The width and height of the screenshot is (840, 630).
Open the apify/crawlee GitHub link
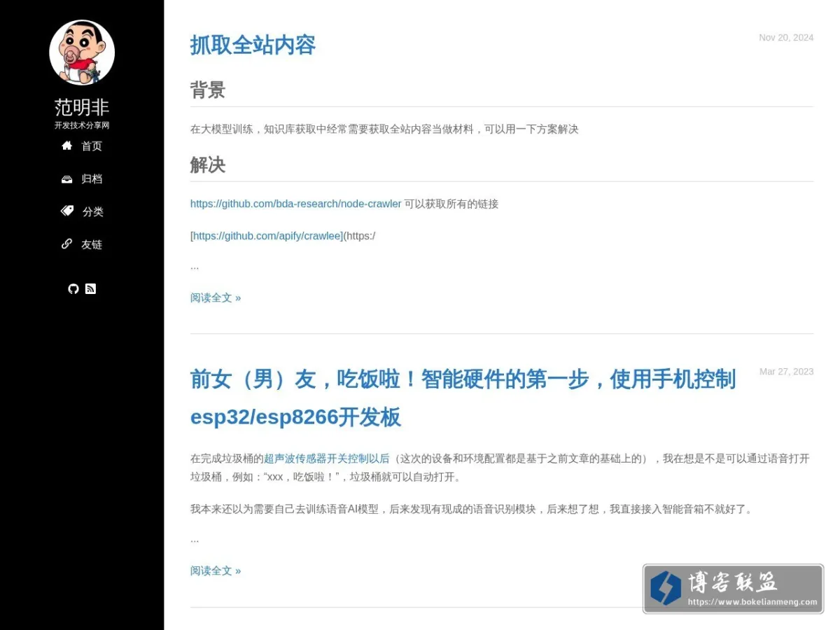[267, 236]
